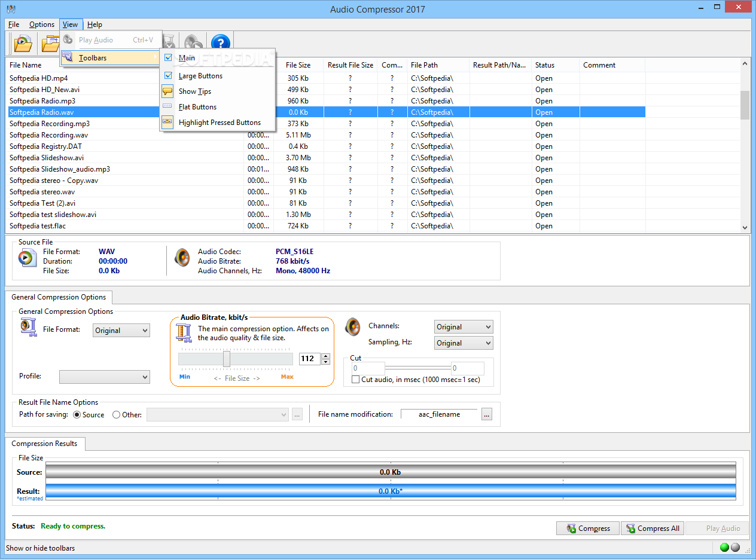Click the Flat Buttons menu icon

coord(168,107)
